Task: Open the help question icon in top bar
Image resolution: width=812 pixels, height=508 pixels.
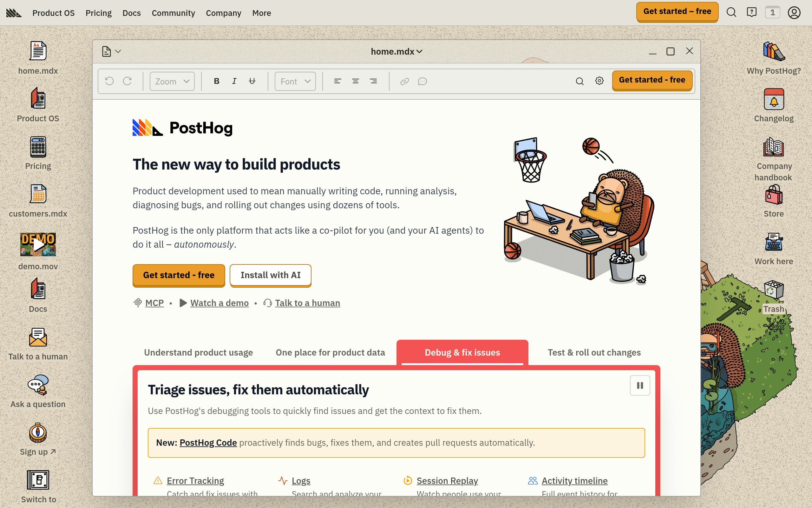Action: coord(752,12)
